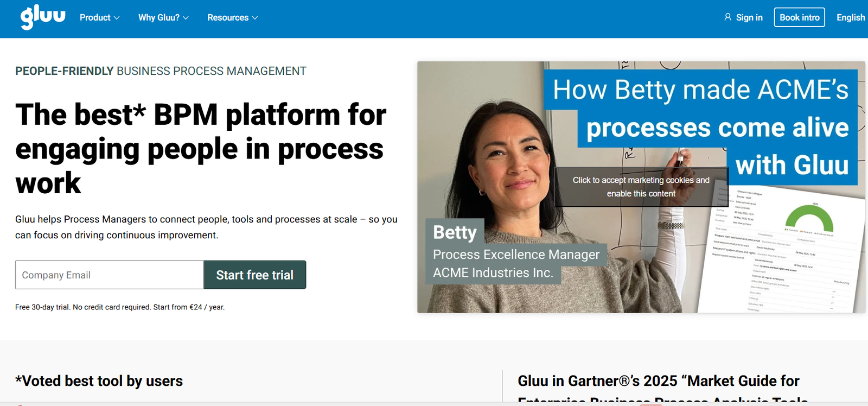Click the green gauge chart in the video
This screenshot has height=406, width=868.
809,218
